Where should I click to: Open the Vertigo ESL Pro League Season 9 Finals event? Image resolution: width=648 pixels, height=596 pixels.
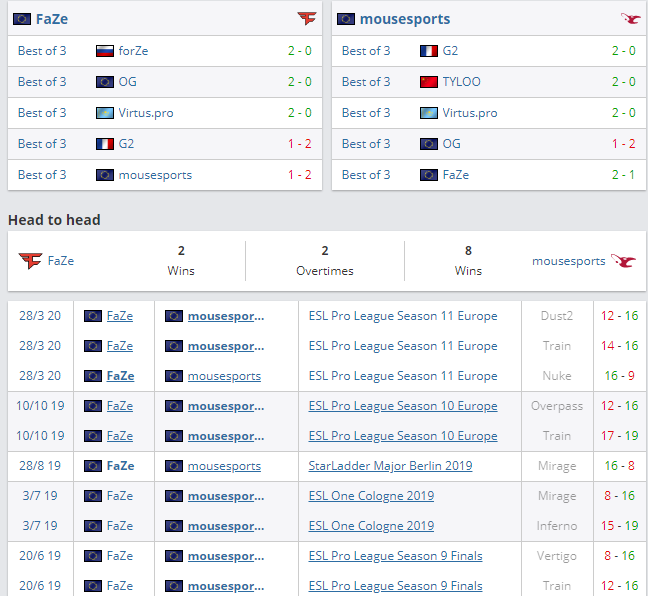pyautogui.click(x=395, y=556)
